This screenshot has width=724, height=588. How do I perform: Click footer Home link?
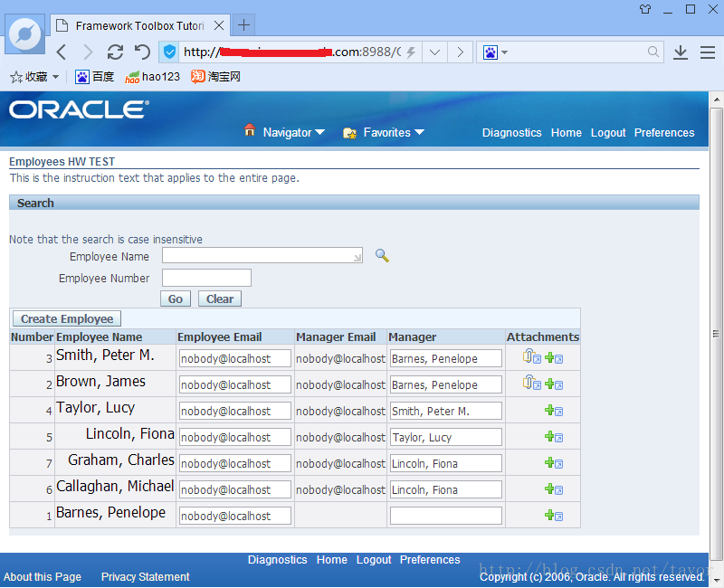point(331,560)
